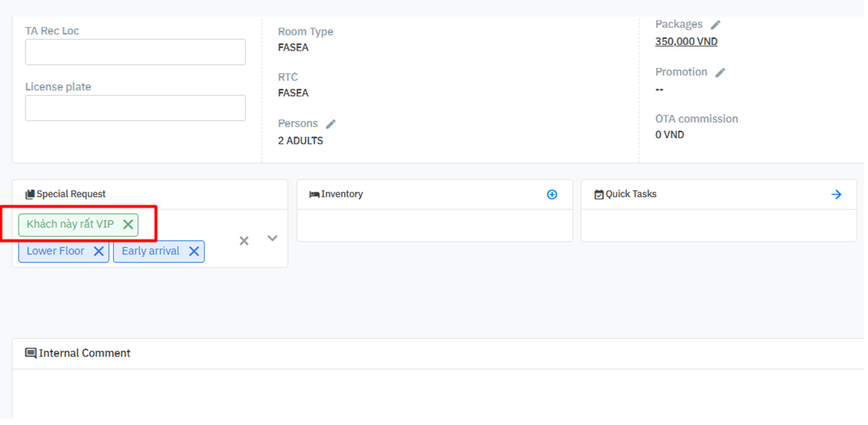This screenshot has height=425, width=868.
Task: Open Quick Tasks using the arrow icon
Action: pyautogui.click(x=836, y=194)
